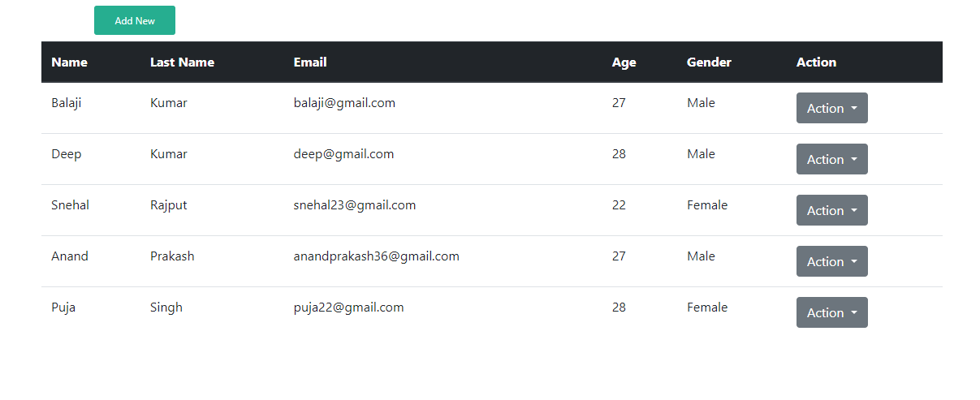Click the Add New button

coord(135,20)
